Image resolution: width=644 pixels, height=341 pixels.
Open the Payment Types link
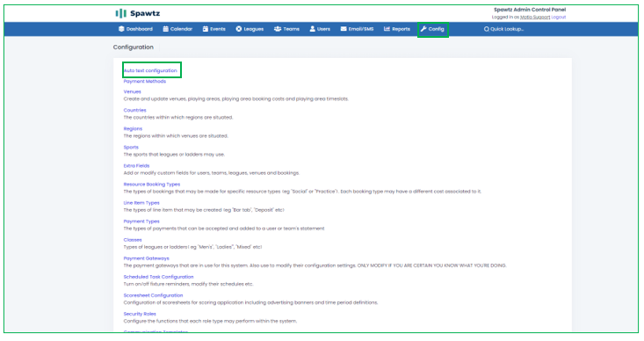(141, 221)
